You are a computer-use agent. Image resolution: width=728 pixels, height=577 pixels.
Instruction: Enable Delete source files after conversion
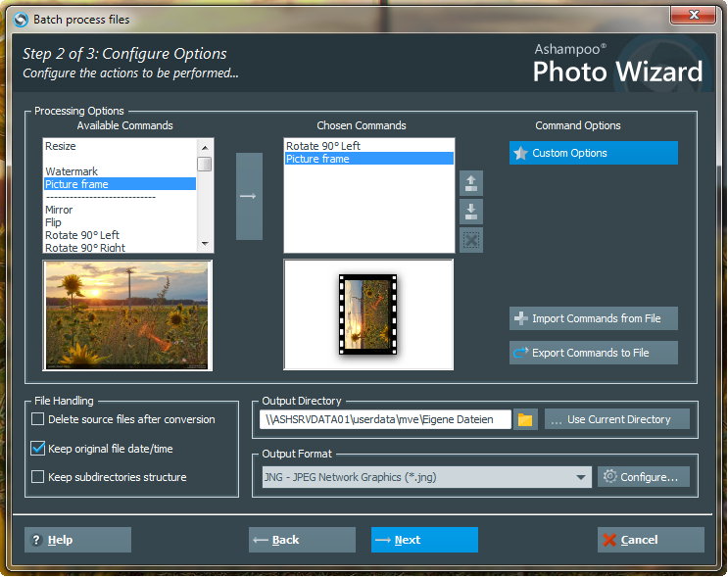pyautogui.click(x=38, y=419)
